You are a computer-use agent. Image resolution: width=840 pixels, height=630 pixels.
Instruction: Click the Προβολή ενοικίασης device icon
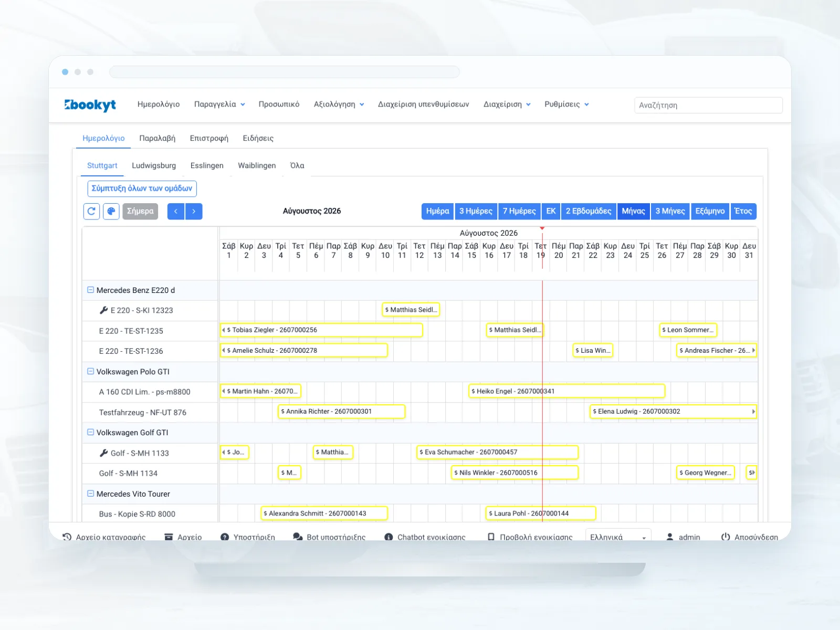[491, 537]
